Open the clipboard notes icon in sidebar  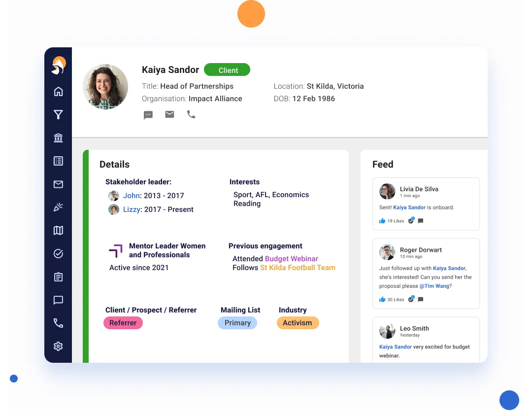58,277
